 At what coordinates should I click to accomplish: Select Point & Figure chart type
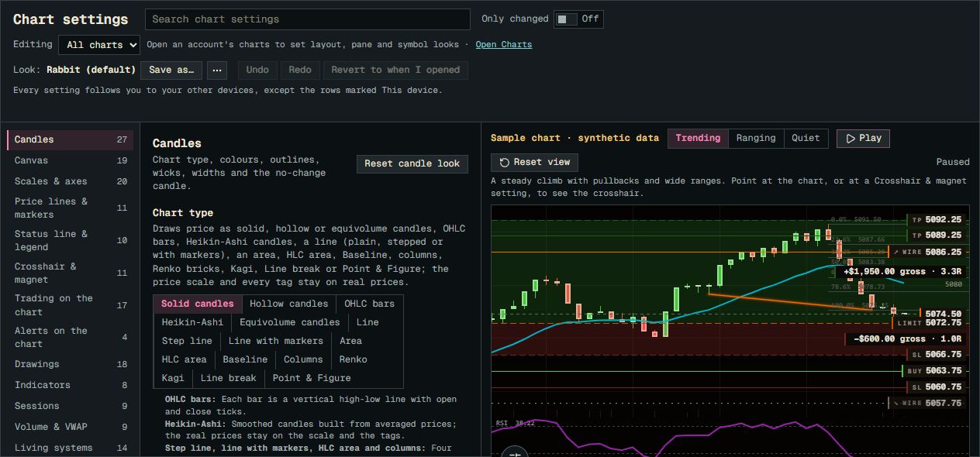pyautogui.click(x=312, y=378)
